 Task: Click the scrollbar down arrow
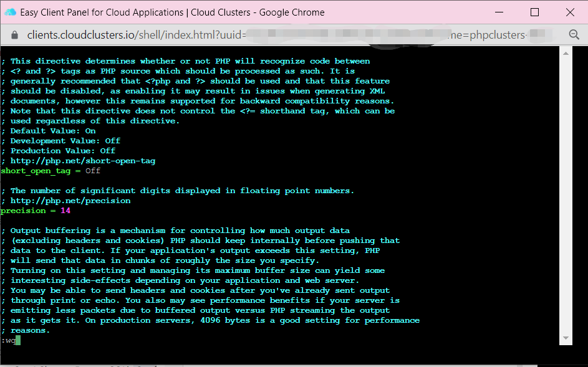(x=566, y=338)
